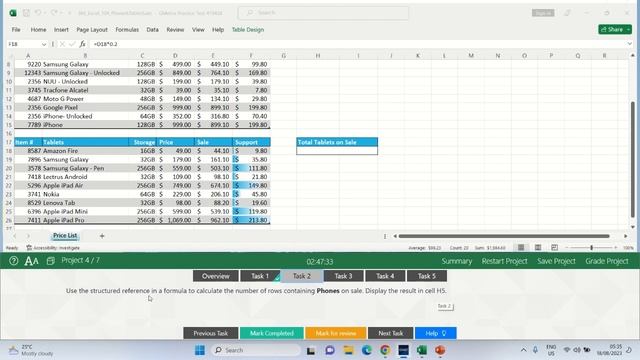Open the help question mark icon in exam bar
This screenshot has height=360, width=640.
13,260
